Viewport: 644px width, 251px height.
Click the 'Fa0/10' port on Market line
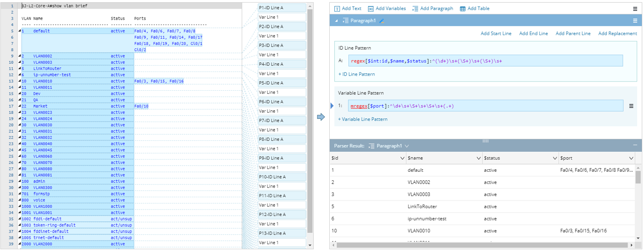click(x=141, y=106)
